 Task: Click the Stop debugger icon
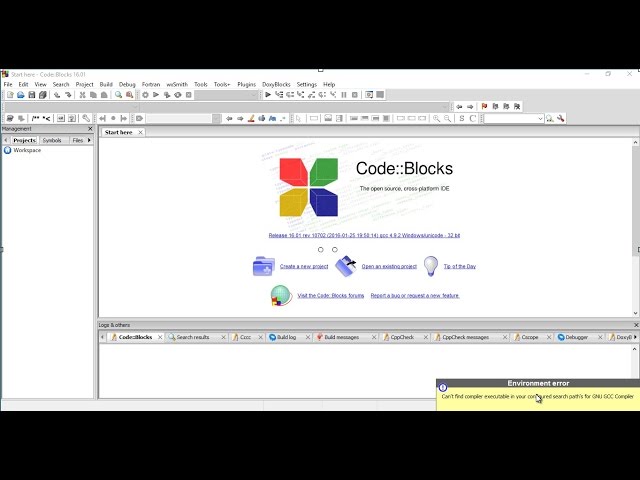355,95
